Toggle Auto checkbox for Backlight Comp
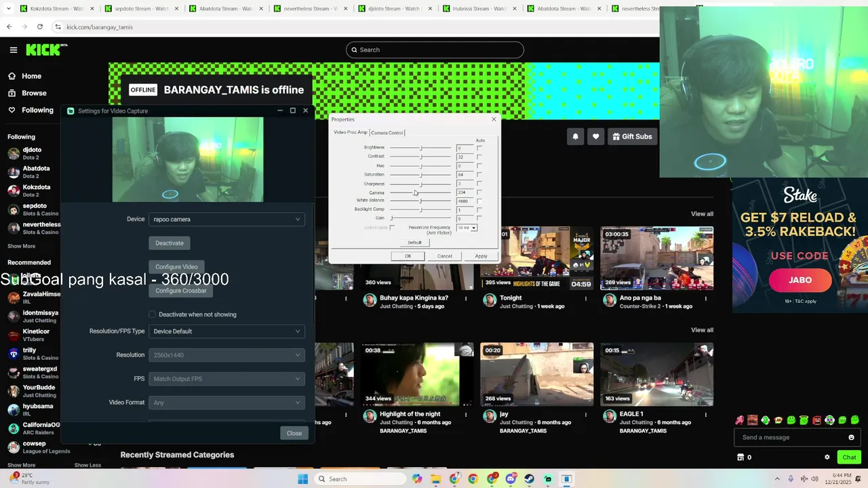Screen dimensions: 868x488 pos(479,209)
